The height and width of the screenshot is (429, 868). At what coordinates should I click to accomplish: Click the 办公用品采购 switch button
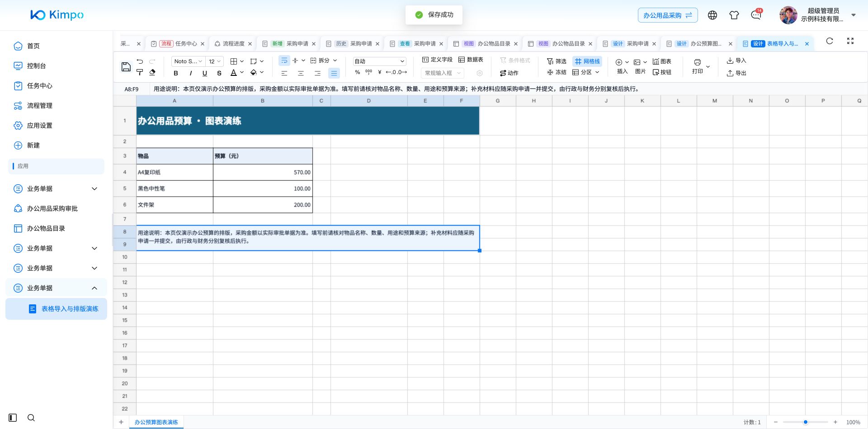coord(668,15)
